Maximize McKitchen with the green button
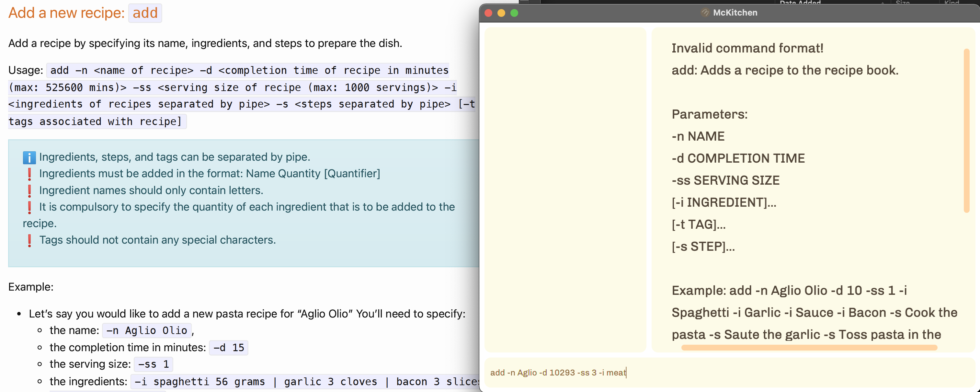This screenshot has height=392, width=980. click(x=514, y=13)
